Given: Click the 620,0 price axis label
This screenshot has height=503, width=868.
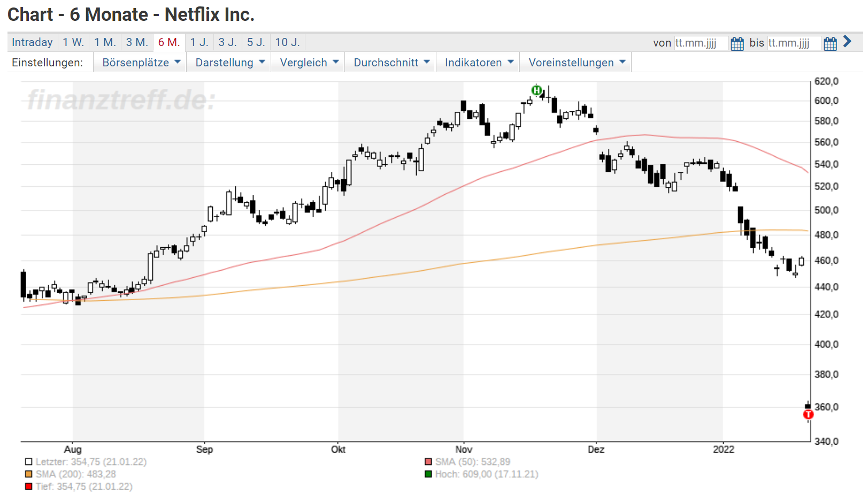Looking at the screenshot, I should tap(826, 81).
